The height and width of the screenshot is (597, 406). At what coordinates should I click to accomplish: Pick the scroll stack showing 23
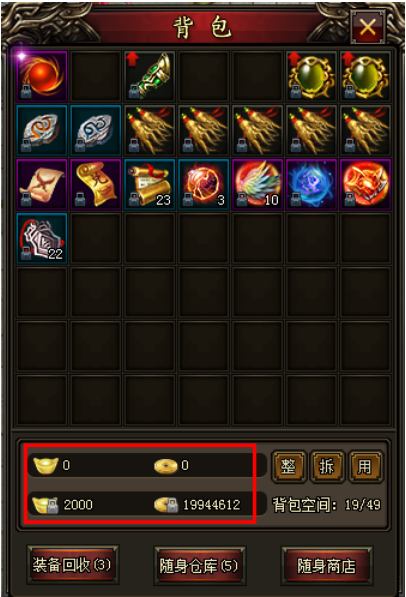[150, 185]
